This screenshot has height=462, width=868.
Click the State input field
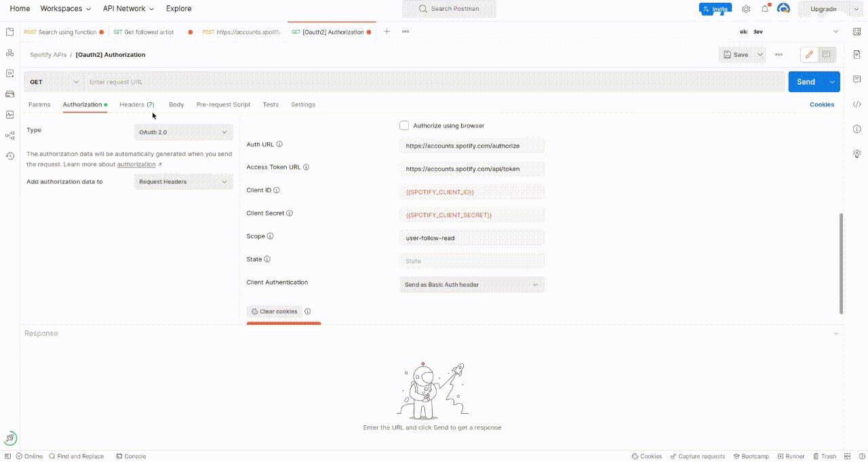(472, 261)
